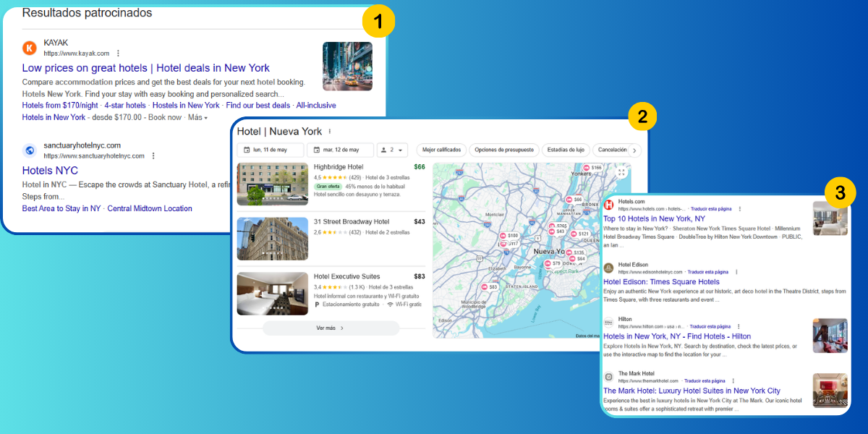Select the Cancelación filter chip
This screenshot has width=868, height=434.
(611, 150)
